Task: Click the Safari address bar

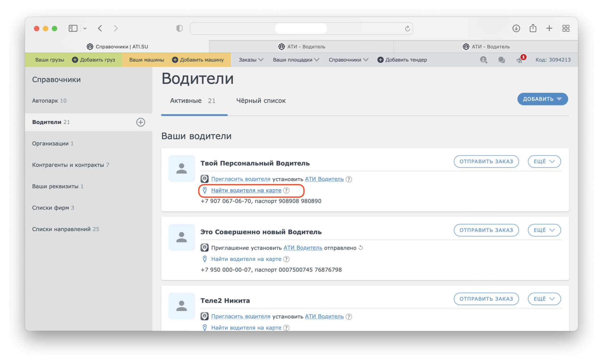Action: pos(301,28)
